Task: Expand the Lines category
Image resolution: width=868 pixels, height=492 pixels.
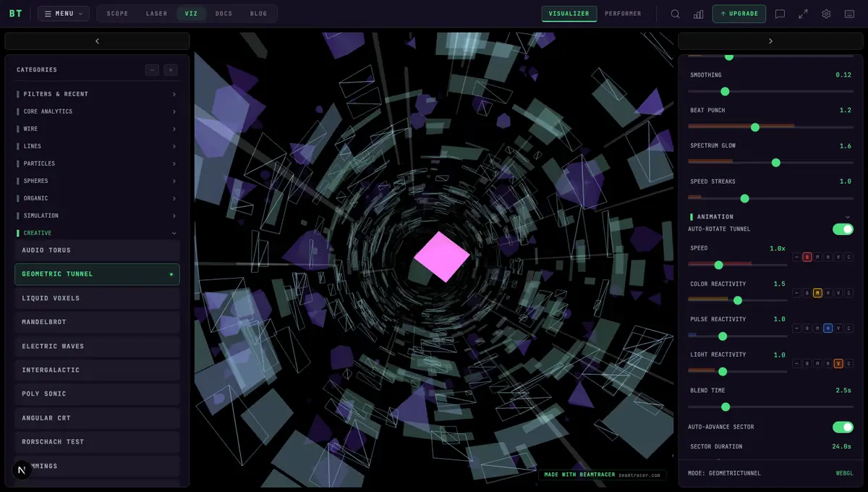Action: point(97,146)
